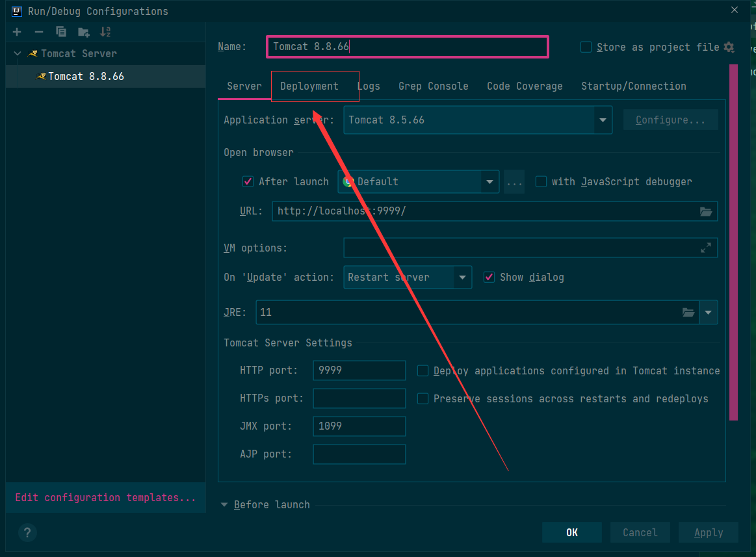The image size is (756, 557).
Task: Switch to the Server tab
Action: [244, 86]
